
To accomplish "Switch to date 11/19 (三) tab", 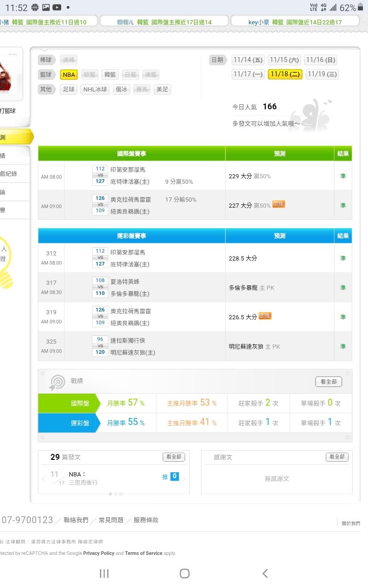I will tap(322, 74).
